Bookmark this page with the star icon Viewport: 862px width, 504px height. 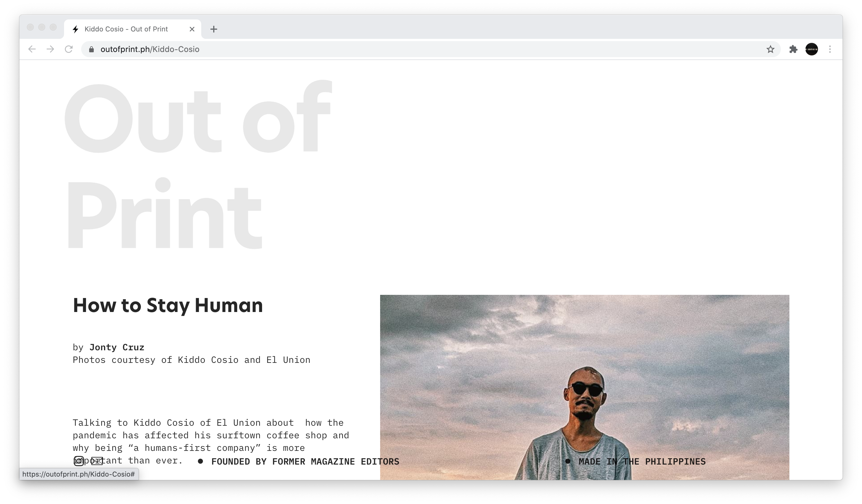770,49
